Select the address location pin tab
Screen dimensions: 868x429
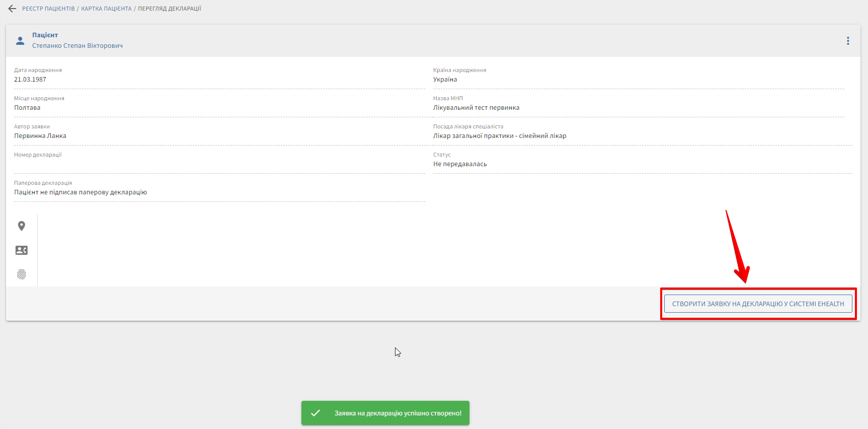click(21, 226)
